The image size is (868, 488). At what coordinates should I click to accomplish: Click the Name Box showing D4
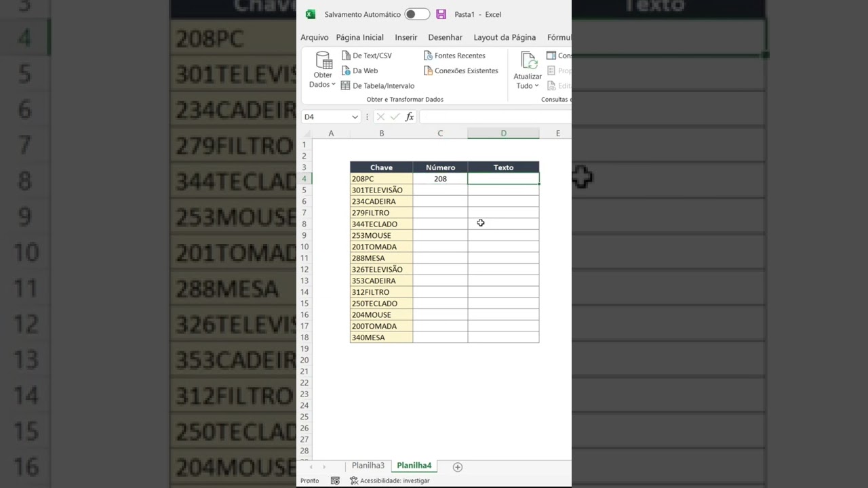click(x=325, y=117)
